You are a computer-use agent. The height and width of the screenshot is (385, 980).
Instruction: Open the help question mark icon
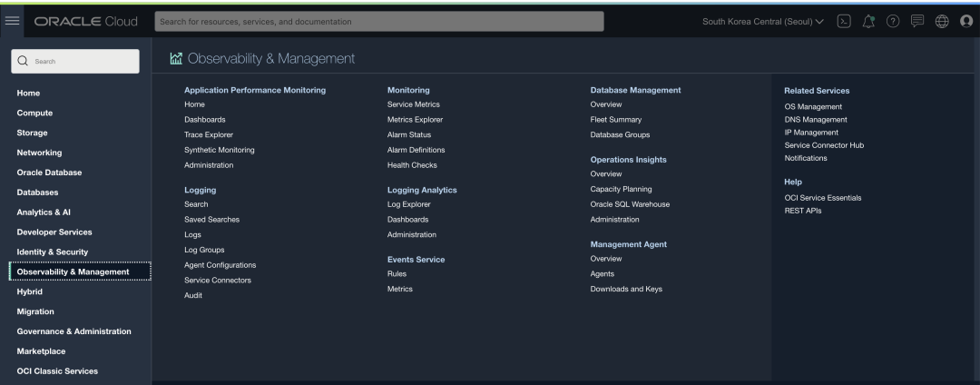(x=893, y=21)
